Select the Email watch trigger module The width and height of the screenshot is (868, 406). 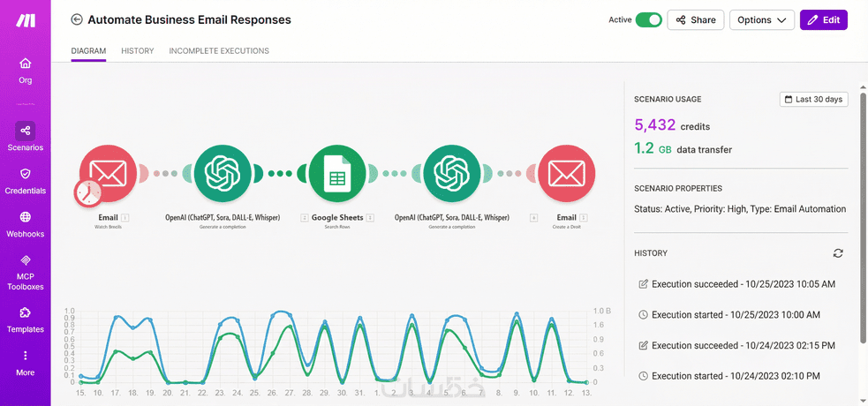pyautogui.click(x=108, y=174)
